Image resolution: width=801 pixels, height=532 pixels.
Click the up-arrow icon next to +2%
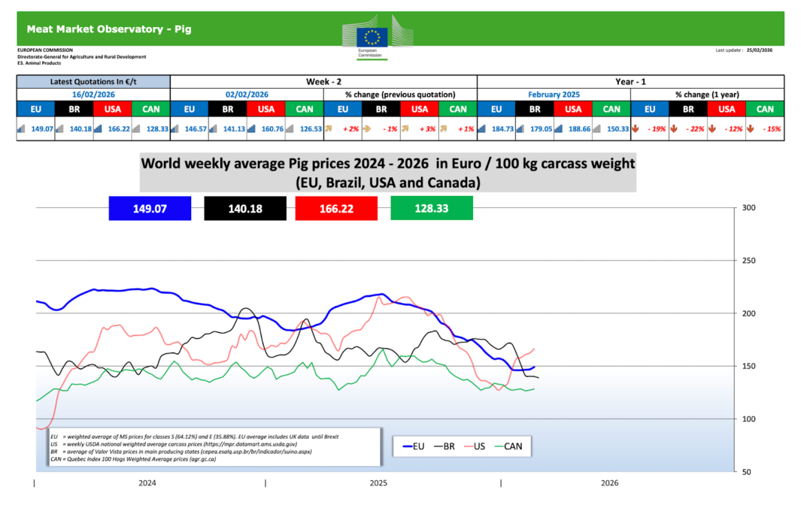[329, 129]
